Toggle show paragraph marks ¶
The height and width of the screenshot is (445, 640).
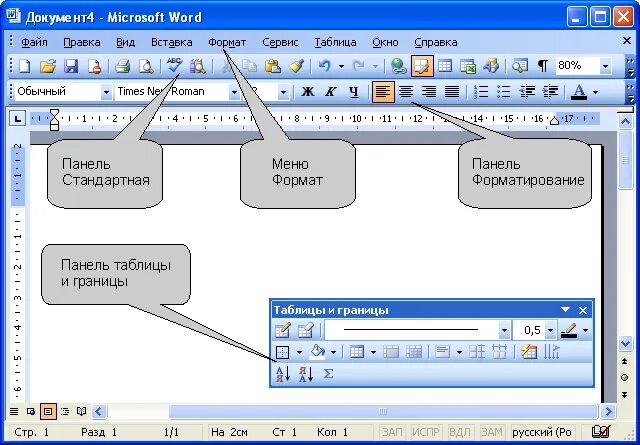pos(542,66)
